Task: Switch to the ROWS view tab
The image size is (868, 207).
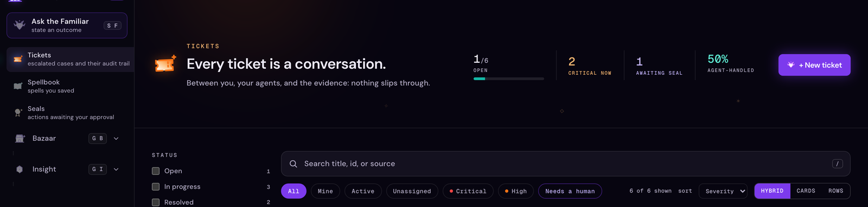Action: [x=835, y=191]
